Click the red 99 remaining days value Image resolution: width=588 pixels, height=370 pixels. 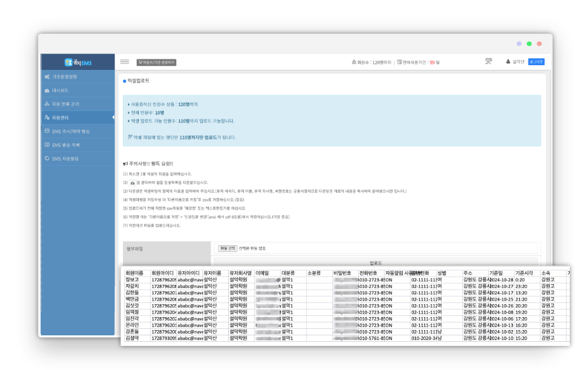point(432,62)
